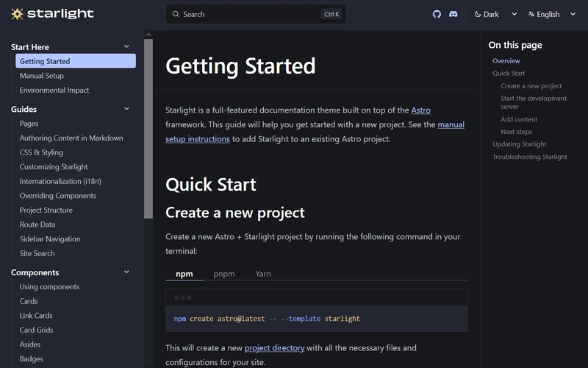The image size is (588, 368).
Task: Click the magnifier icon in search bar
Action: [x=175, y=14]
